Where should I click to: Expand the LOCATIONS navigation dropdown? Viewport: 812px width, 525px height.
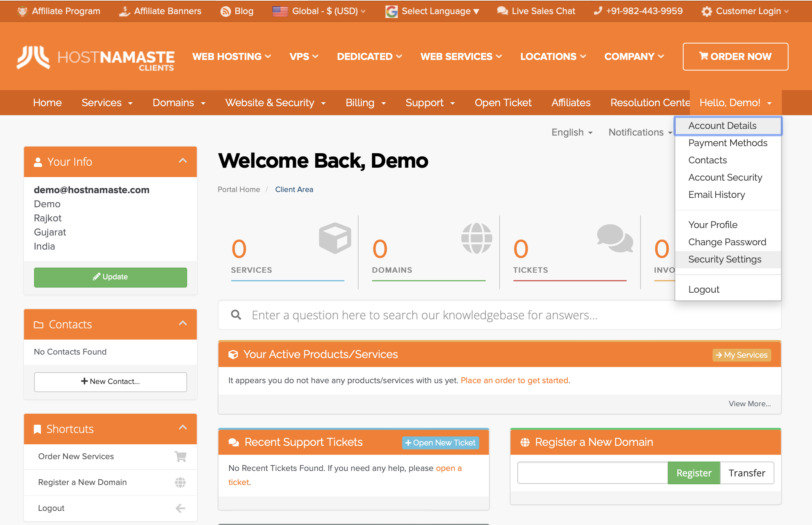pyautogui.click(x=553, y=56)
